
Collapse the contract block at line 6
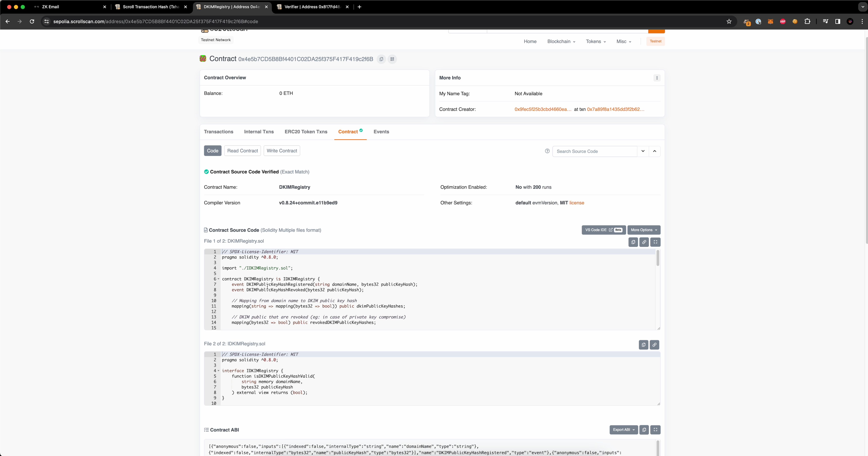(x=218, y=279)
